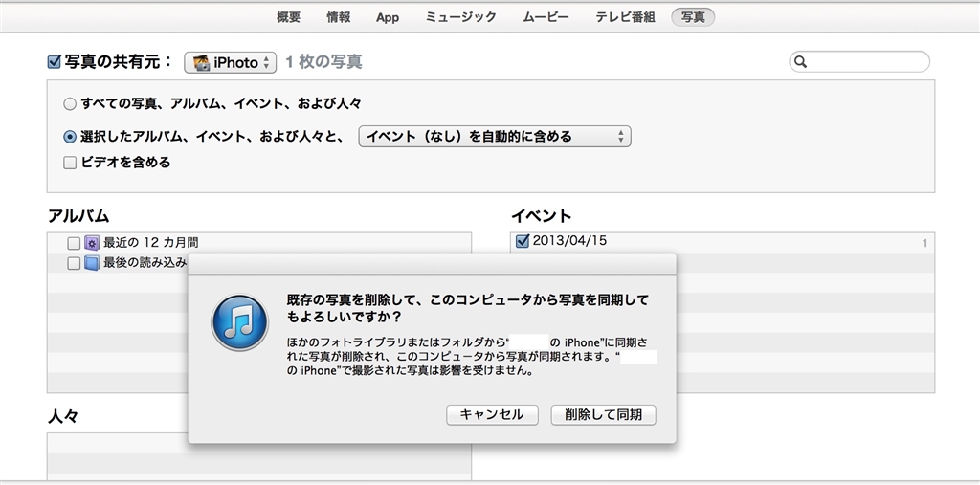Check the 最後の読み込み album checkbox
980x485 pixels.
tap(74, 263)
